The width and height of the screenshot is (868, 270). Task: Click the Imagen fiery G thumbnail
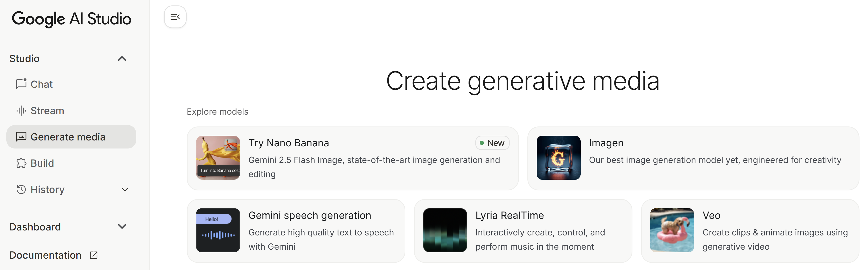(x=558, y=157)
